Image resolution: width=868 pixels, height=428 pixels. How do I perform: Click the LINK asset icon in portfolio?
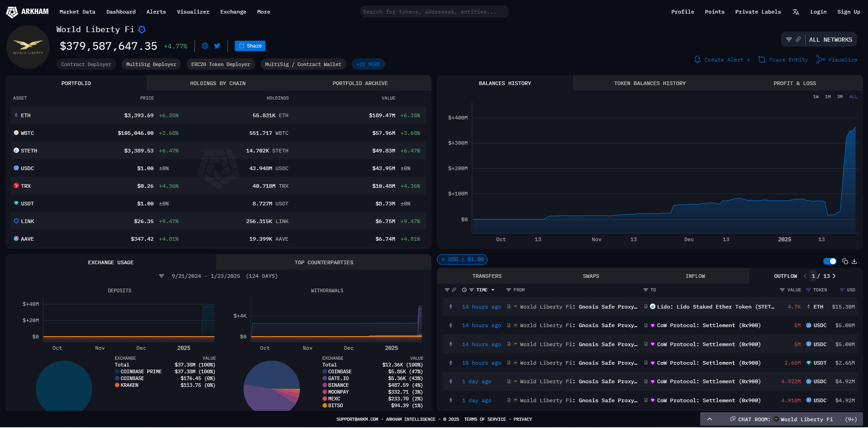coord(16,221)
